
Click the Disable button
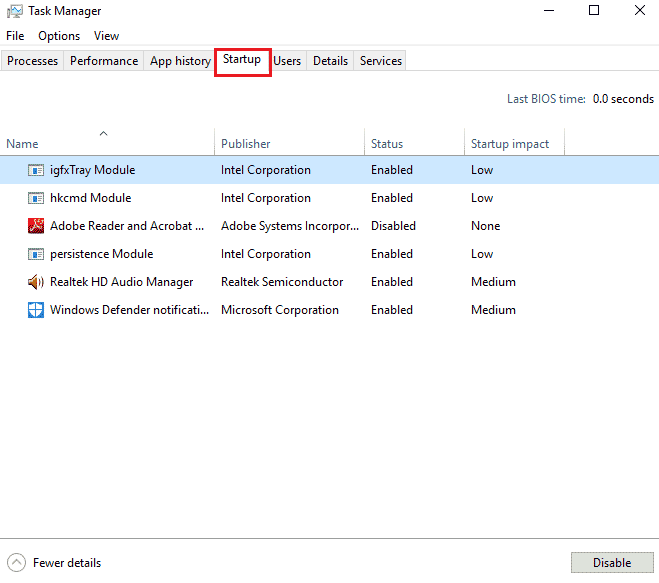[x=612, y=562]
